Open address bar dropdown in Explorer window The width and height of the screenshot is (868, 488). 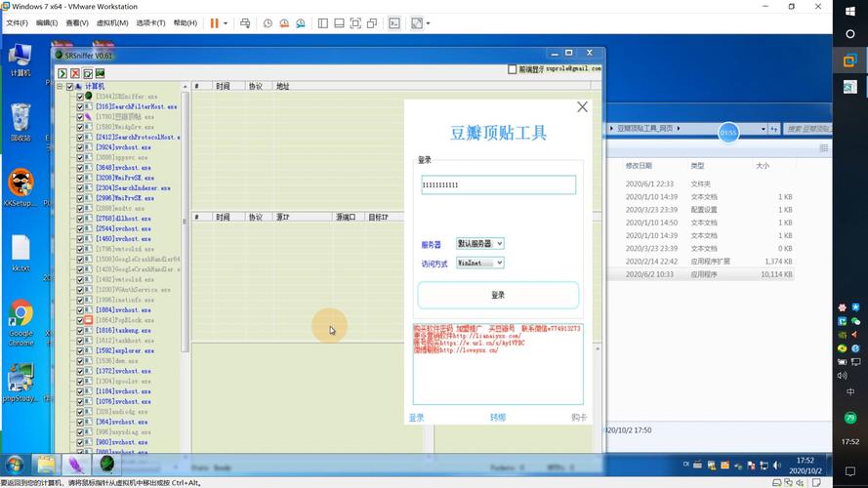(x=764, y=129)
